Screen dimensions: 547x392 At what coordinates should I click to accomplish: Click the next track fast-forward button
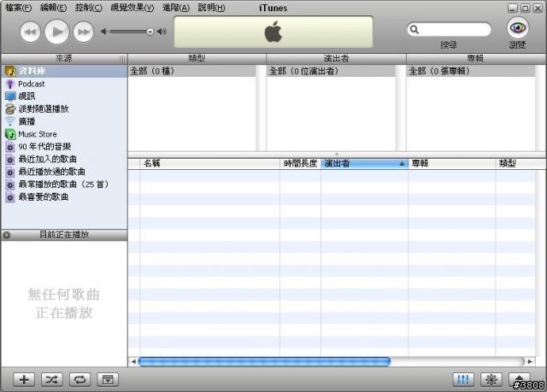point(84,32)
